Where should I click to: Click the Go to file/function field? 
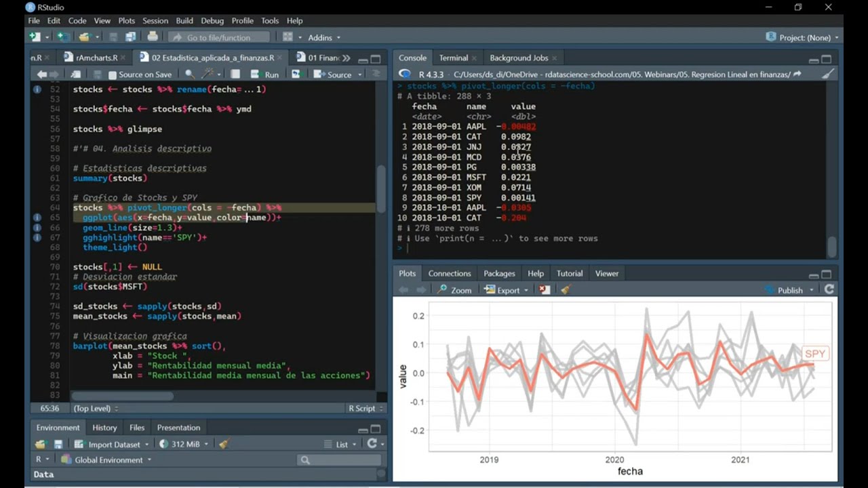click(218, 37)
